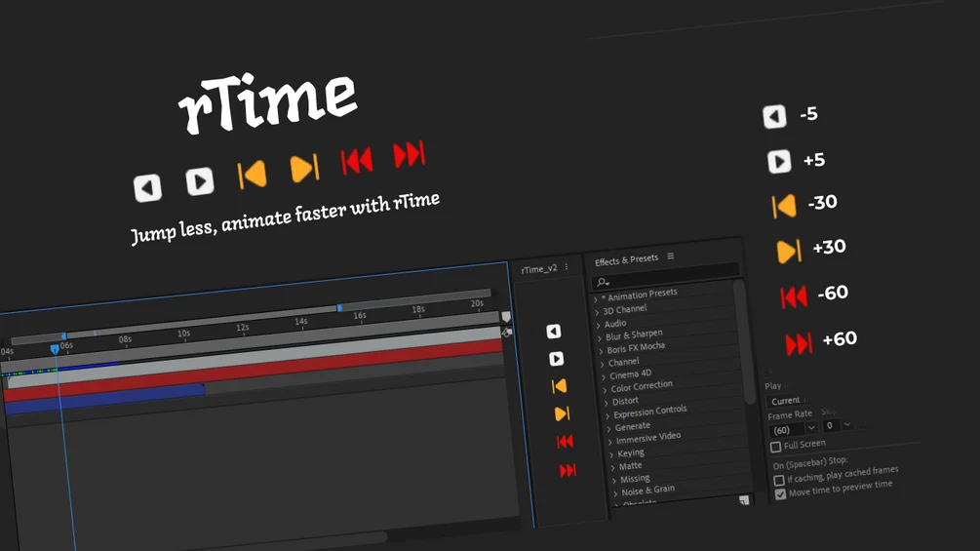Click the large red forward-60 icon under rTime title
The height and width of the screenshot is (551, 980).
point(410,154)
